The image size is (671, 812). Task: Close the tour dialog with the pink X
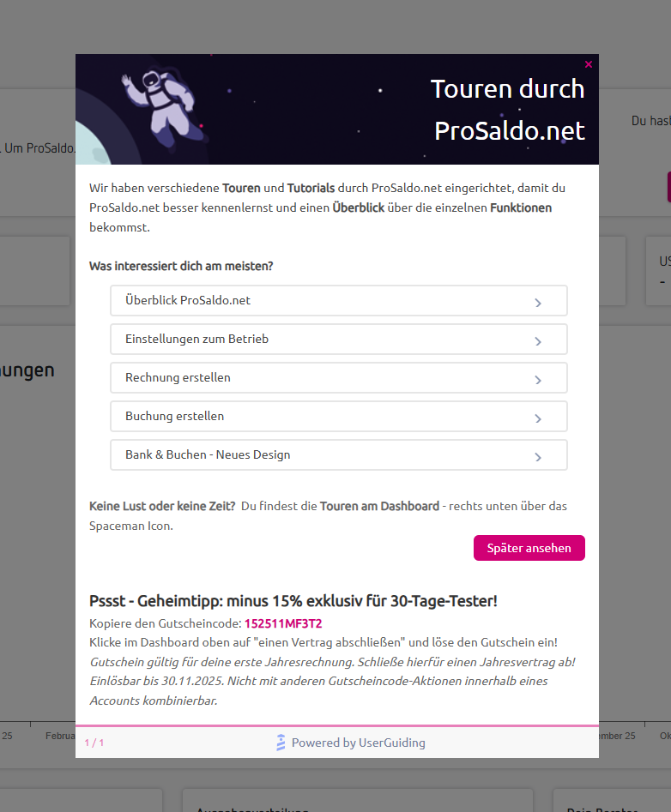(588, 64)
